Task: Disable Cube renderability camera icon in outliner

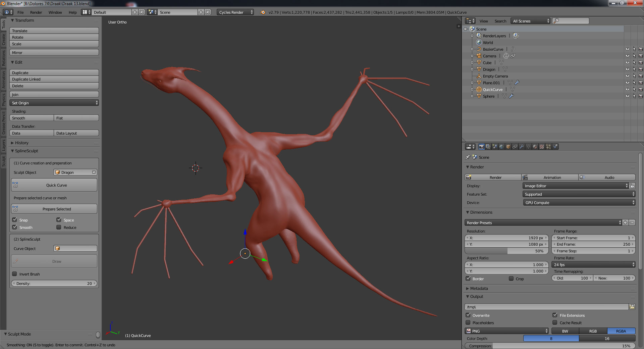Action: pos(641,63)
